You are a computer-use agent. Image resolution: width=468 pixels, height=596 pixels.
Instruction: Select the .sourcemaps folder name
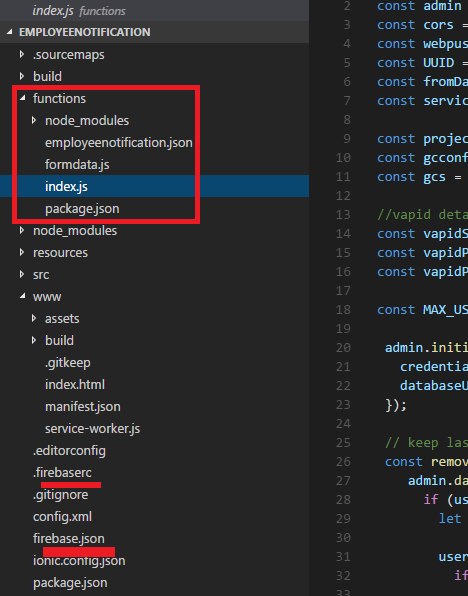point(69,55)
